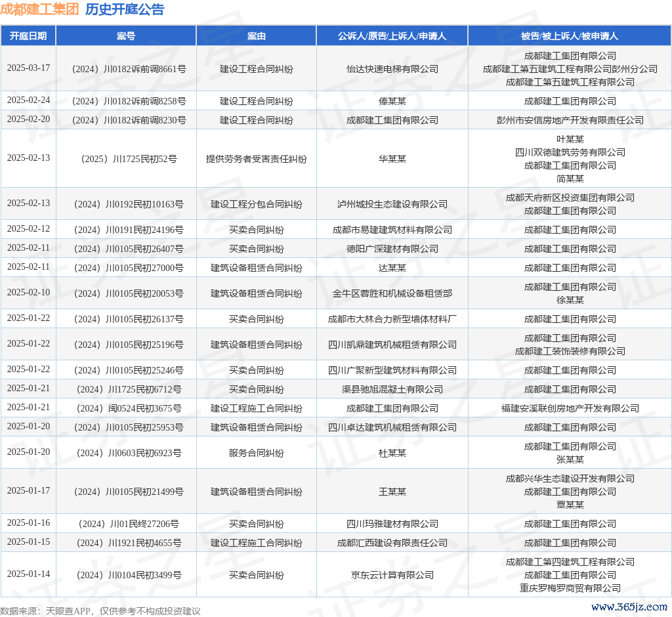Select case number (2024)川0105民初26137号

129,319
